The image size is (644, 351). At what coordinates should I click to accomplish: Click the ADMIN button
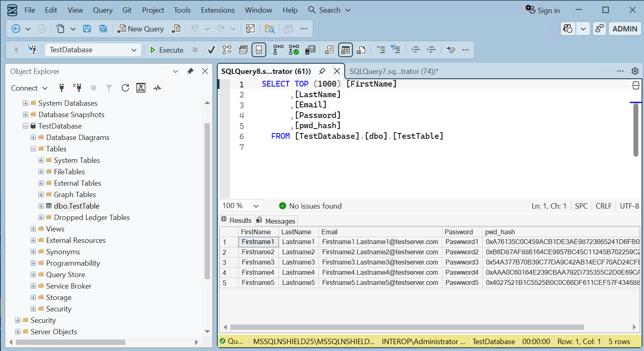pos(625,29)
